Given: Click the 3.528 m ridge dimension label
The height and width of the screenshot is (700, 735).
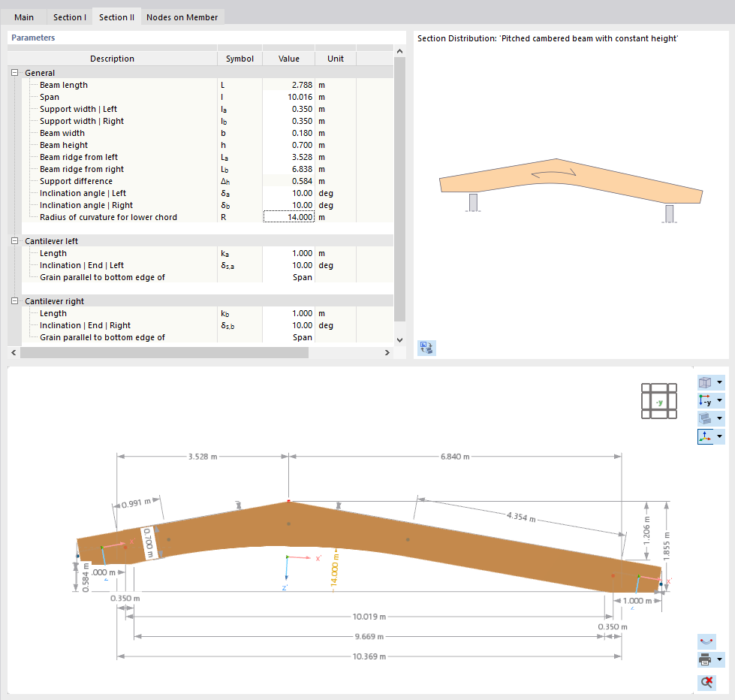Looking at the screenshot, I should [203, 456].
